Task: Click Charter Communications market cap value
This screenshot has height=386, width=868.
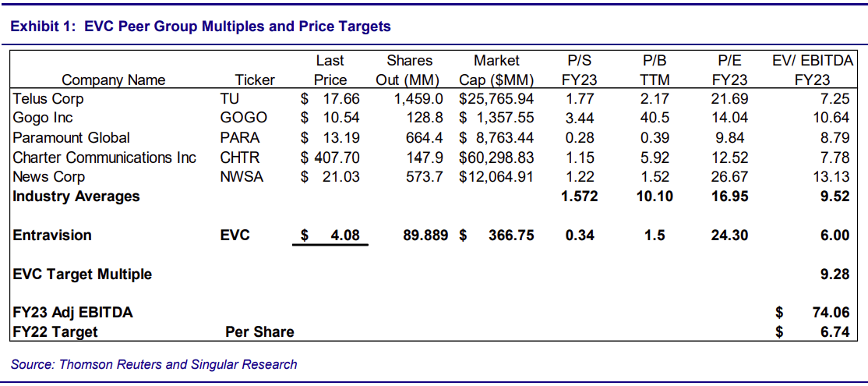Action: point(498,158)
